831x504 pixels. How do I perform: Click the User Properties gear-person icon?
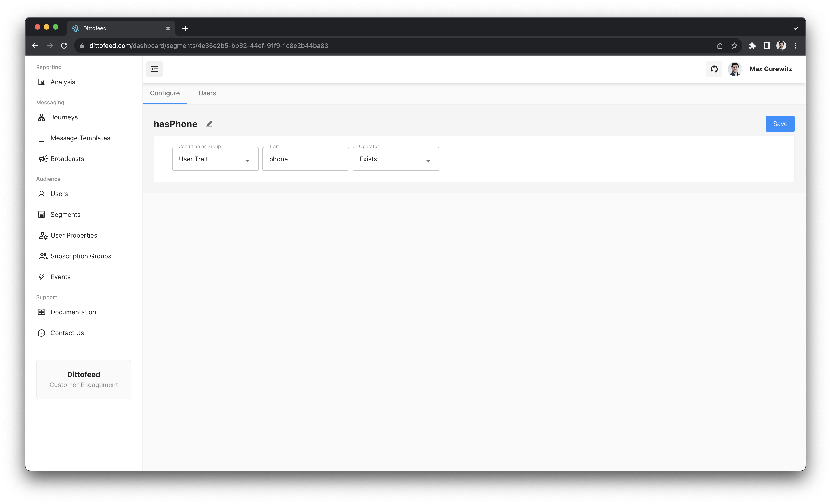point(43,236)
